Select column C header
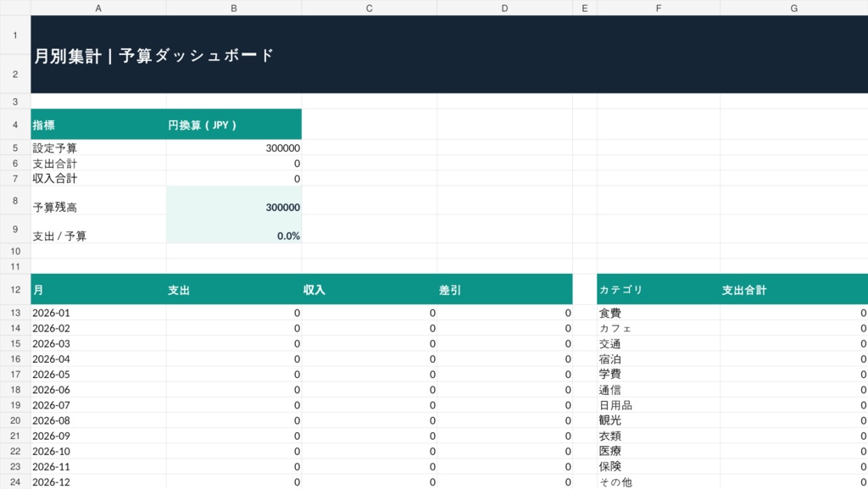Screen dimensions: 868x489 (370, 8)
